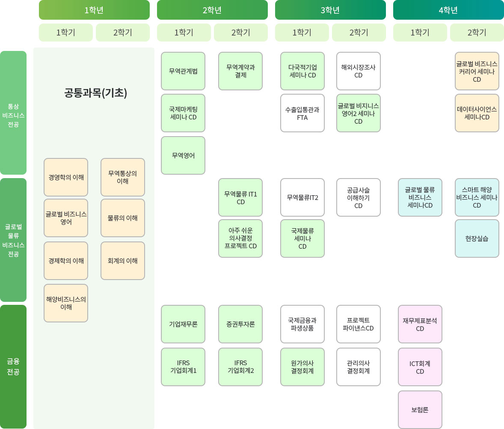Click the 현장실습 course box
The width and height of the screenshot is (504, 429).
click(477, 238)
